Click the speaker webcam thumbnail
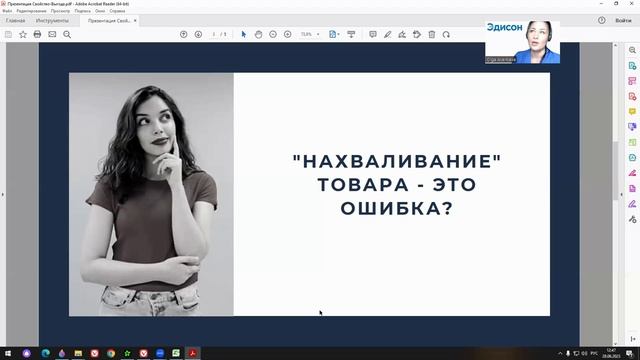The height and width of the screenshot is (360, 640). (x=522, y=42)
